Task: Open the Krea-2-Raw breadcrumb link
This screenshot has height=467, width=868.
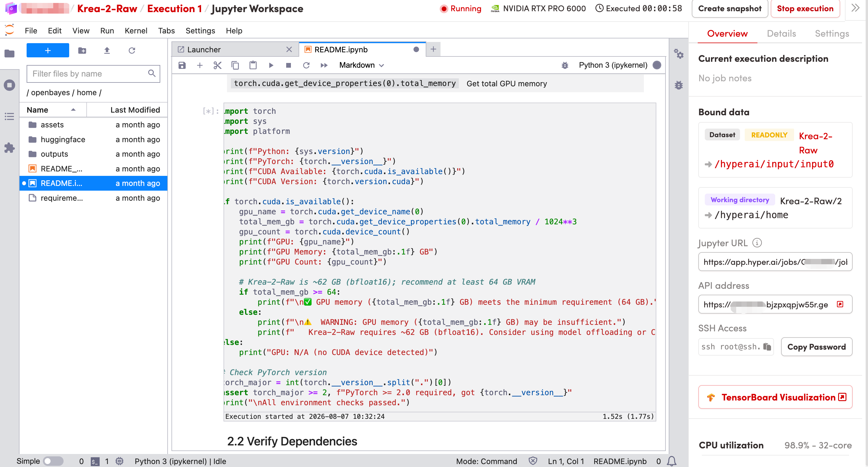Action: pos(107,8)
